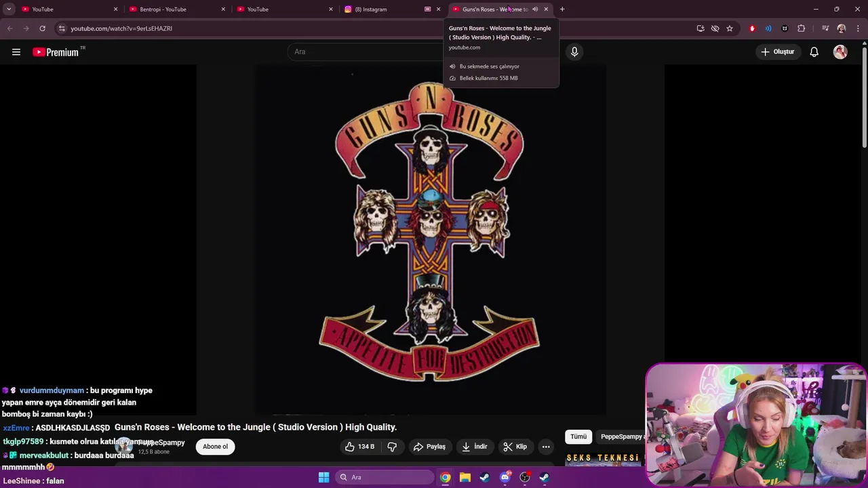
Task: Open more actions three-dot menu under video
Action: pyautogui.click(x=546, y=447)
